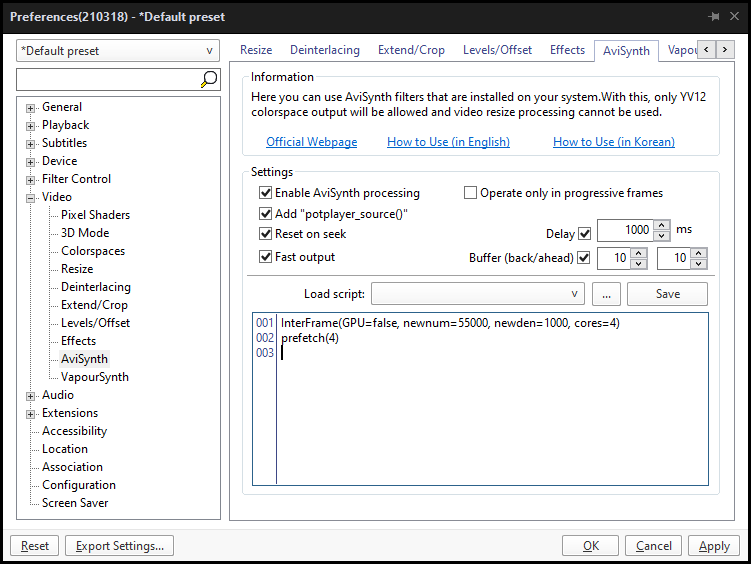Switch to the Resize tab

point(256,50)
